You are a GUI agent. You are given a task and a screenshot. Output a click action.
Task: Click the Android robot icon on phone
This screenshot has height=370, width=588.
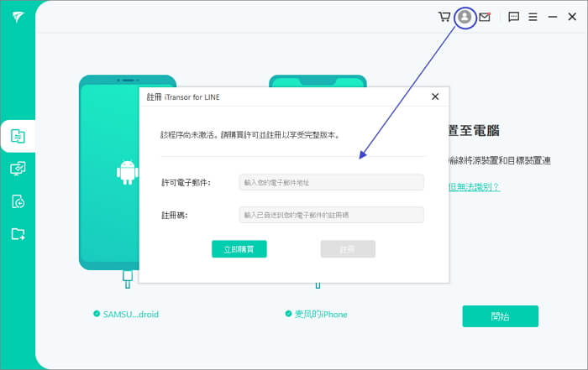(x=128, y=172)
